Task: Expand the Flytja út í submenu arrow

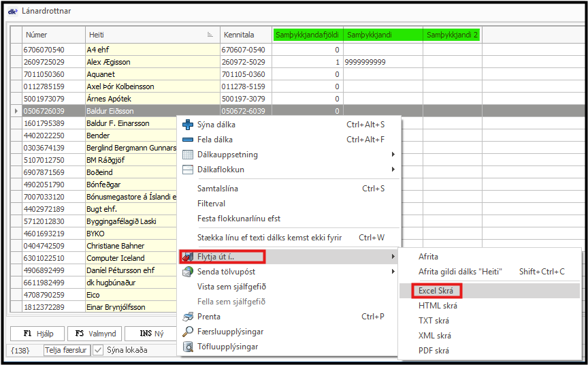Action: (x=393, y=257)
